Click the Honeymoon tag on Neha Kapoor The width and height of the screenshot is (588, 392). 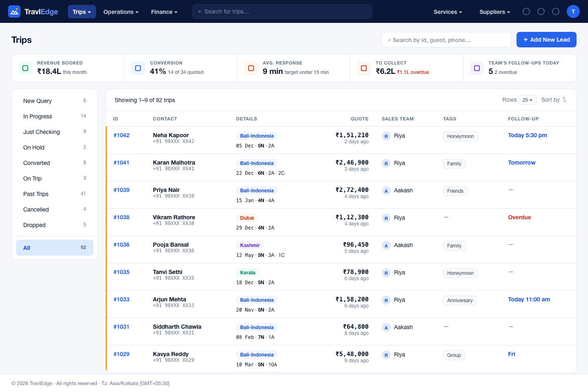(x=460, y=136)
